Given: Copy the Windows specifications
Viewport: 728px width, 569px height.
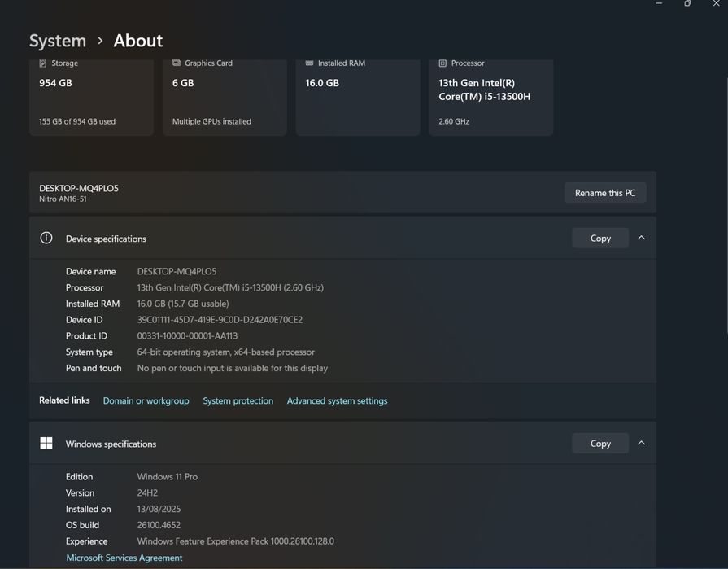Looking at the screenshot, I should pos(600,444).
